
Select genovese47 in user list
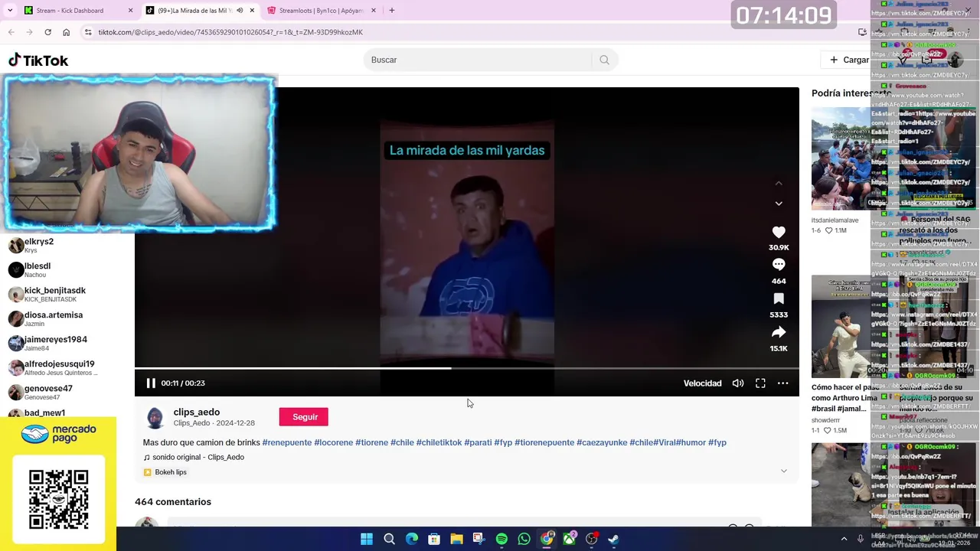point(48,392)
